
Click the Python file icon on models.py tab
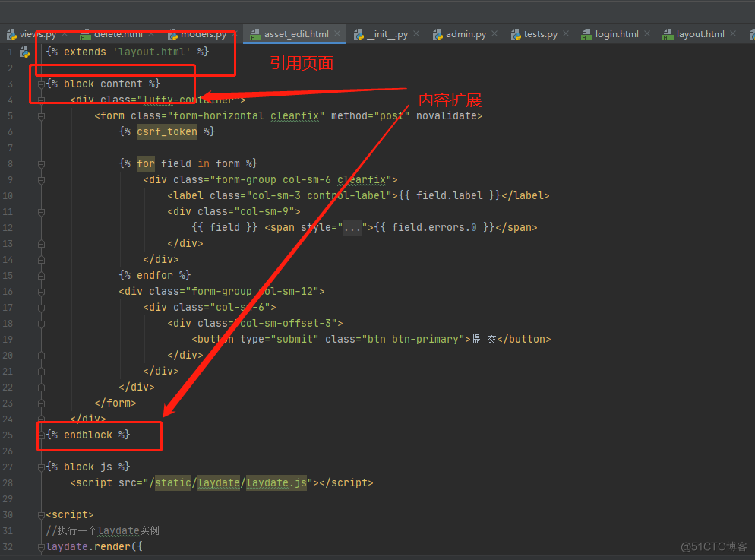(172, 35)
